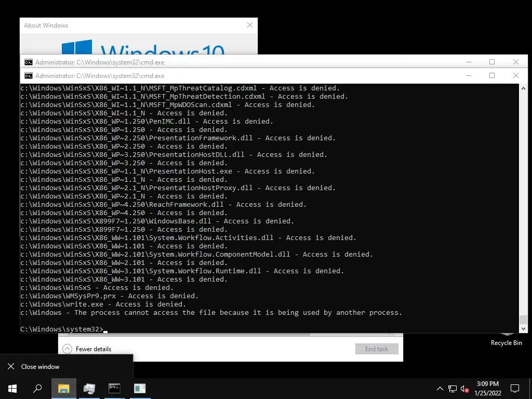Click the ReachFramework.dll output line
This screenshot has height=399, width=532.
point(163,205)
